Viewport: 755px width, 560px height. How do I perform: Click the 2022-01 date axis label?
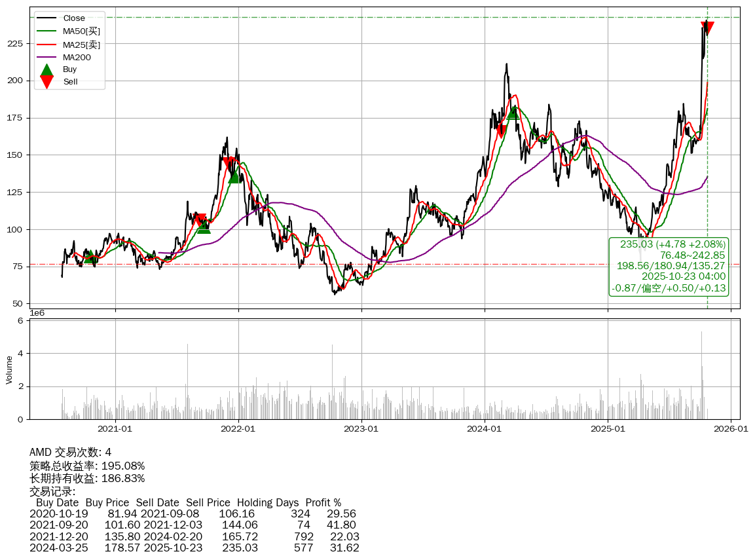coord(238,430)
